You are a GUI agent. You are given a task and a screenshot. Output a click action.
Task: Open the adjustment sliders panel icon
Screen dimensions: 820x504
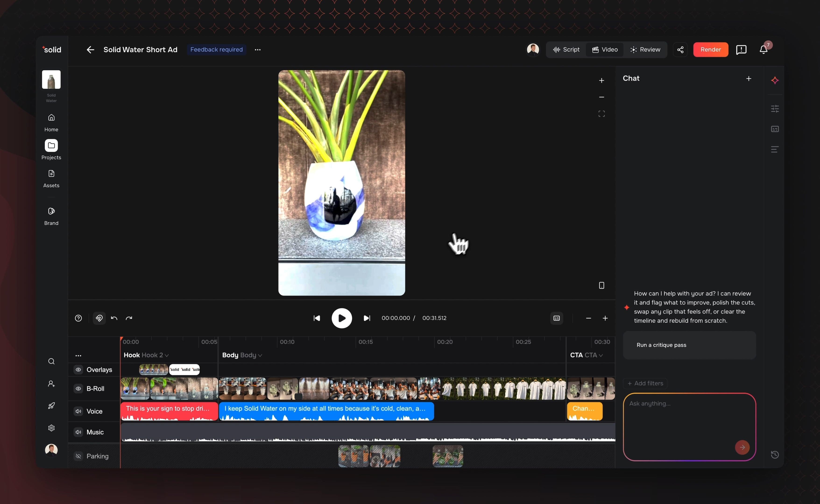[775, 108]
